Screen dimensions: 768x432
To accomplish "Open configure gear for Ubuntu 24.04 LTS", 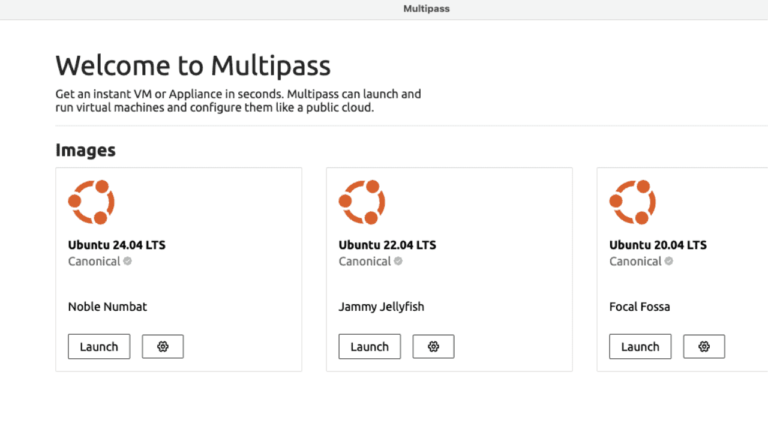I will pos(163,346).
